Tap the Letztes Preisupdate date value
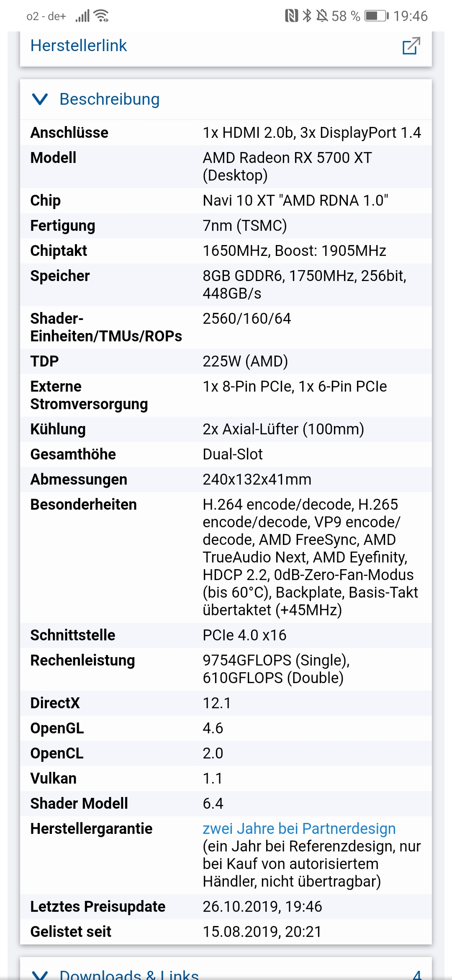 pos(262,906)
